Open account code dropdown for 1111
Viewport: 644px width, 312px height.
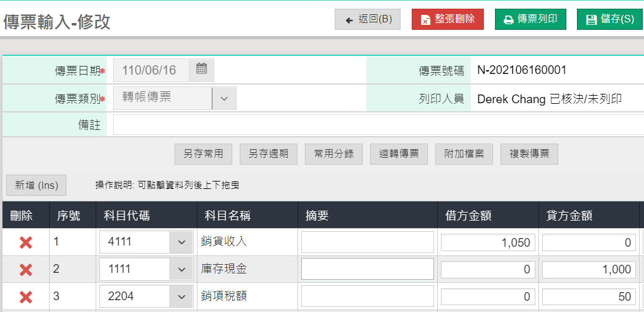(181, 269)
